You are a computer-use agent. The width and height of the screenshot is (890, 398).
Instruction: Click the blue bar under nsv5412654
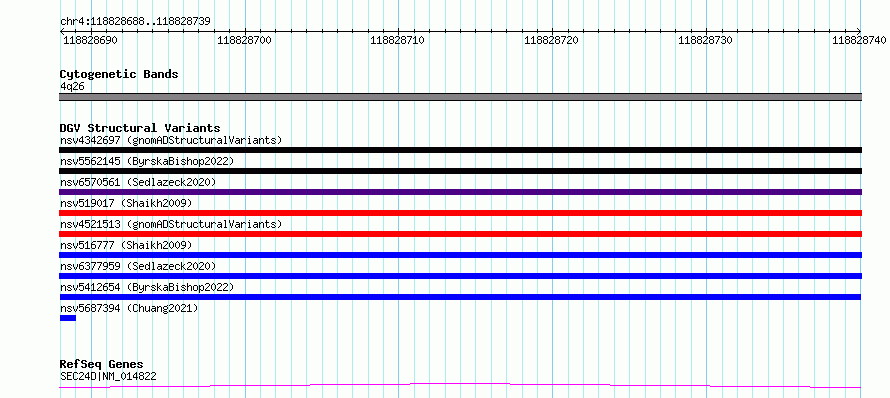click(460, 297)
